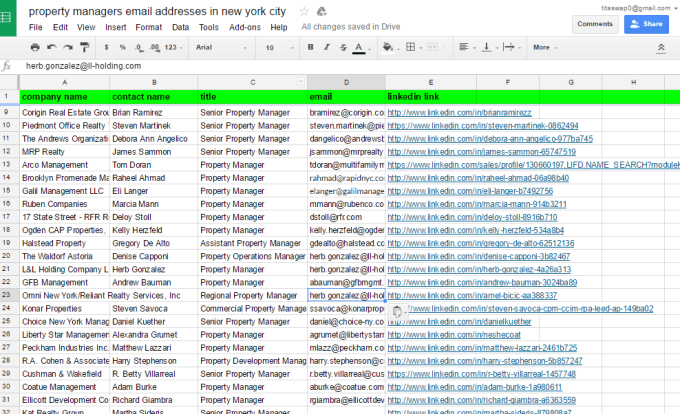This screenshot has height=414, width=680.
Task: Open the Insert menu
Action: click(115, 27)
